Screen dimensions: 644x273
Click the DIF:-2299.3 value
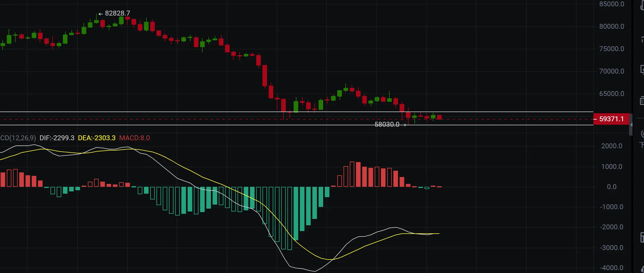pos(57,138)
